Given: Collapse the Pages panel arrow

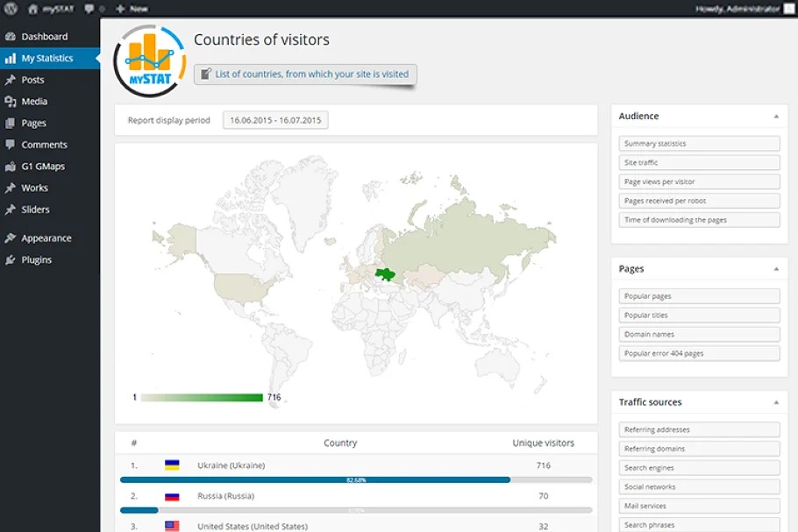Looking at the screenshot, I should pyautogui.click(x=775, y=269).
